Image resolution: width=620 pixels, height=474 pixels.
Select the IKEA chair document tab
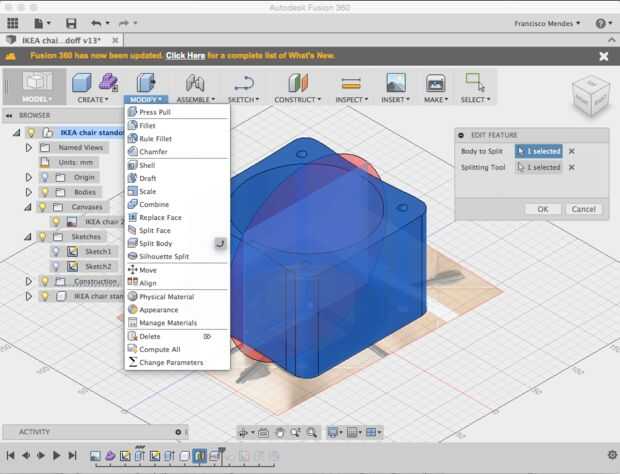tap(59, 40)
